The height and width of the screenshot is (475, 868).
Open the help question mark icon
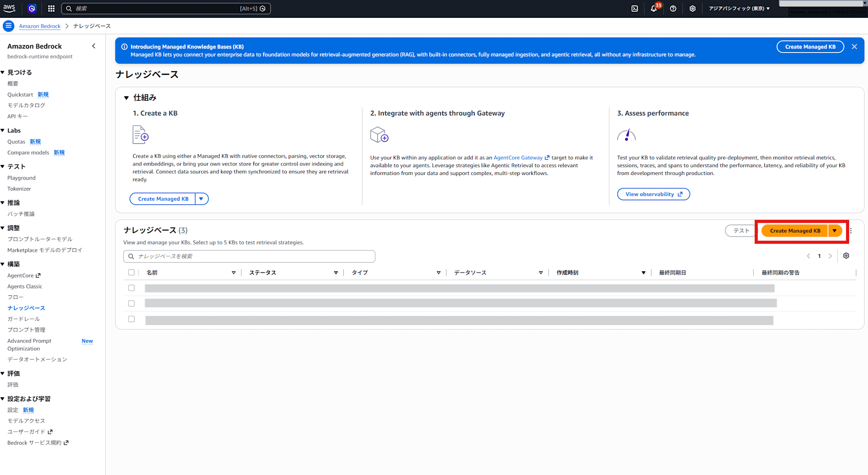[673, 9]
